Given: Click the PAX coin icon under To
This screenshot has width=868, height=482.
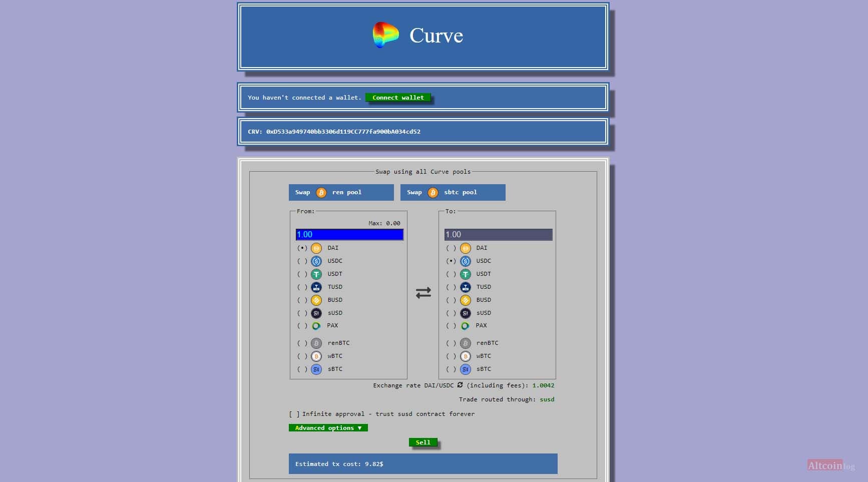Looking at the screenshot, I should 465,326.
